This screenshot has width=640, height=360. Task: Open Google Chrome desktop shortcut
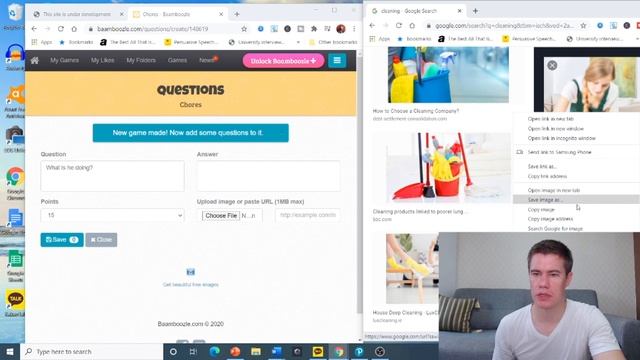point(15,183)
